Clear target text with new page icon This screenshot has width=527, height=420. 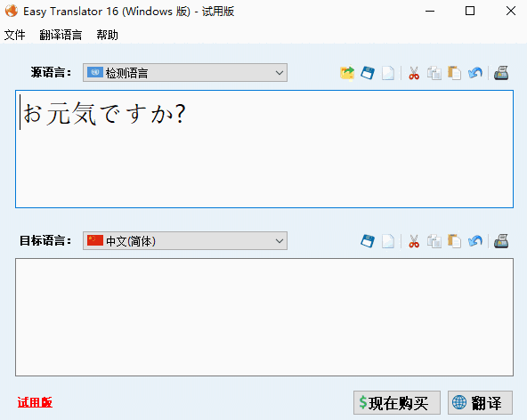click(x=388, y=241)
